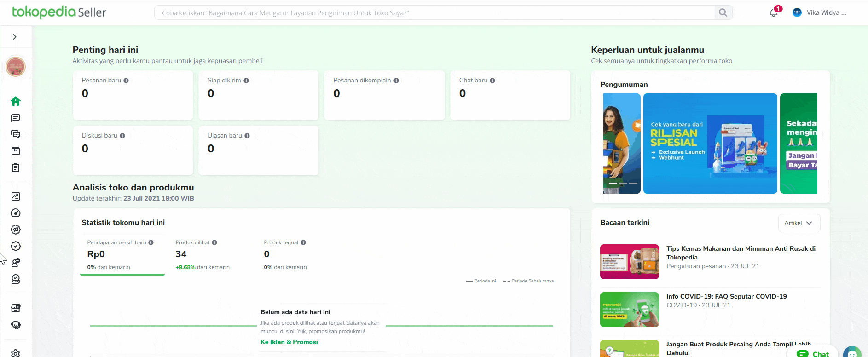The width and height of the screenshot is (868, 357).
Task: Open the Siap dikirim card
Action: 258,95
